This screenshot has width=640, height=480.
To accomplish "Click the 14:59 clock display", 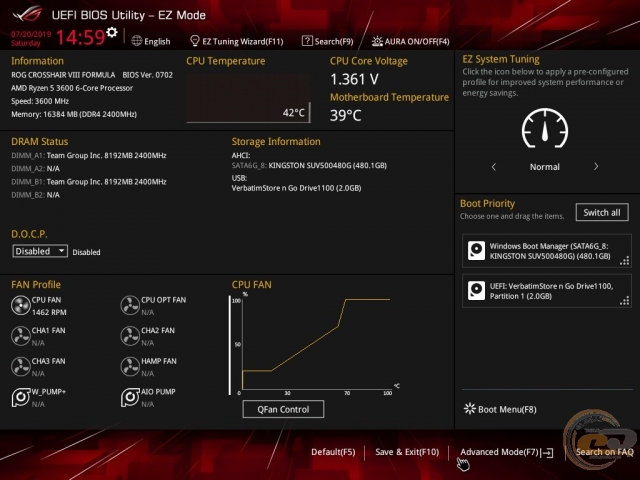I will (x=80, y=37).
